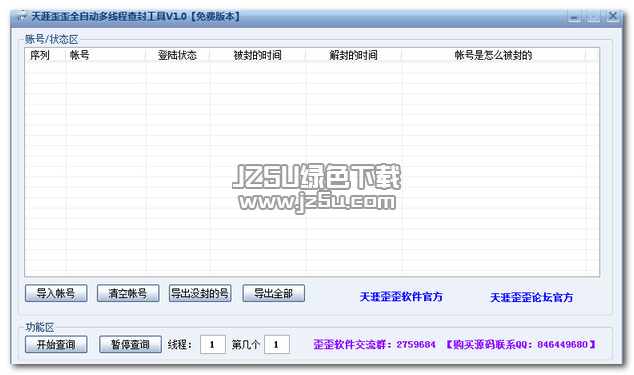This screenshot has height=375, width=634.
Task: Click the 功能区 group label
Action: pos(40,327)
